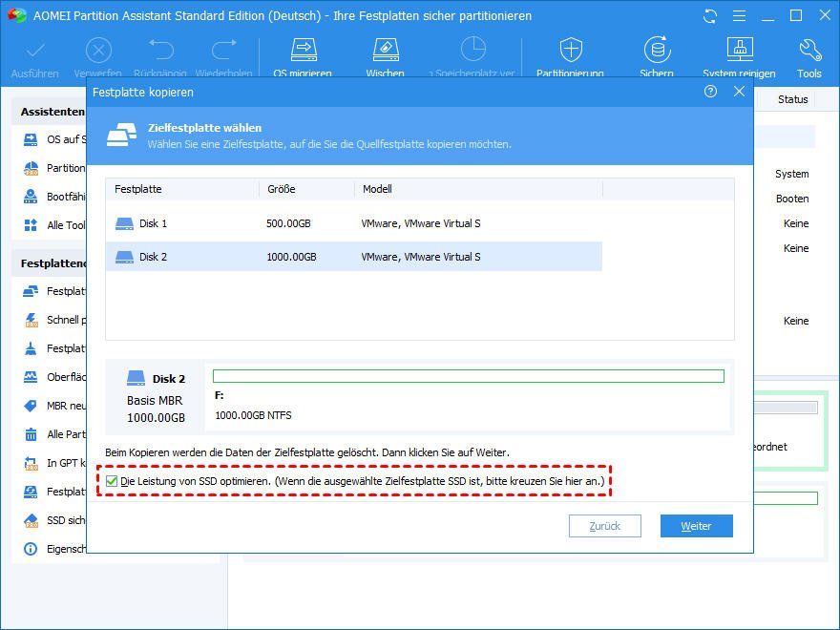Click the Weiter button

click(697, 526)
